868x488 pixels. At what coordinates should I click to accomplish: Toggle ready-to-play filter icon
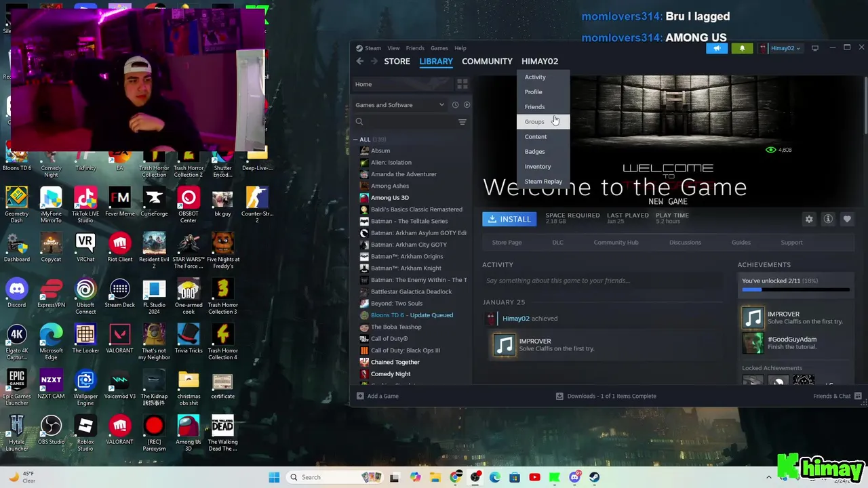point(467,105)
